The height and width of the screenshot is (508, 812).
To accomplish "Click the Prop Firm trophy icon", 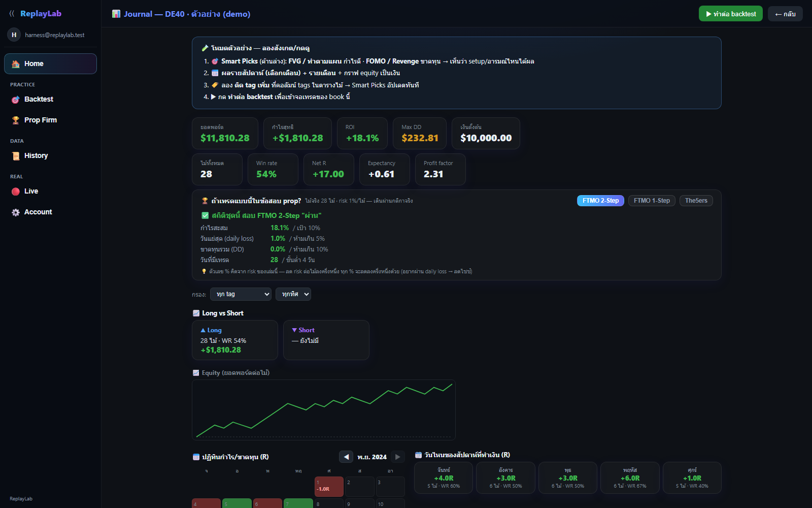I will pos(16,120).
